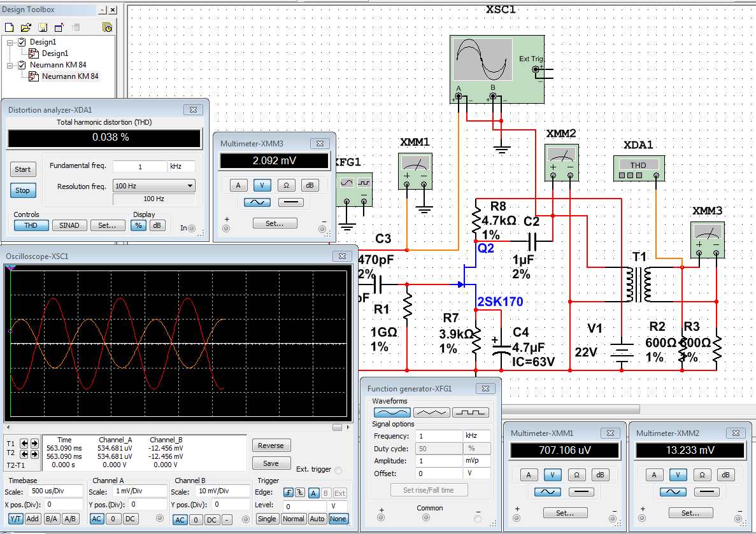Image resolution: width=756 pixels, height=534 pixels.
Task: Click the new design icon in Design Toolbox
Action: point(9,27)
